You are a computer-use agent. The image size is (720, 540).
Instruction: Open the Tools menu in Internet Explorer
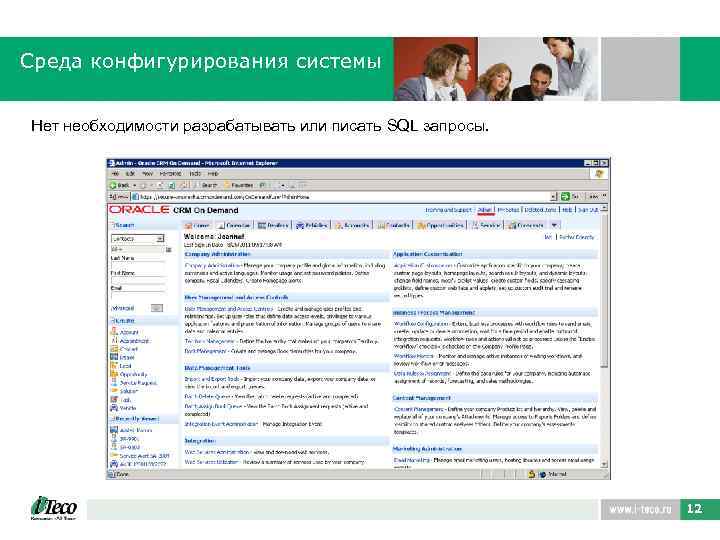(195, 174)
